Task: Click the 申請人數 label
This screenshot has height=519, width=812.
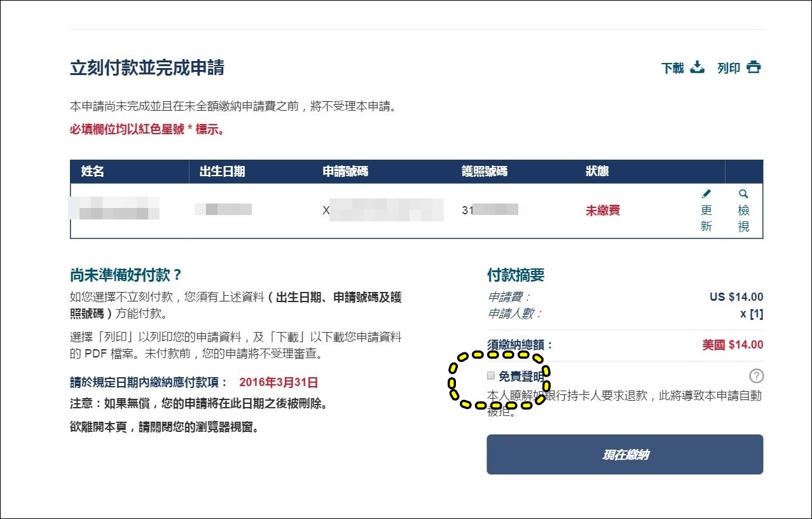Action: pos(514,314)
